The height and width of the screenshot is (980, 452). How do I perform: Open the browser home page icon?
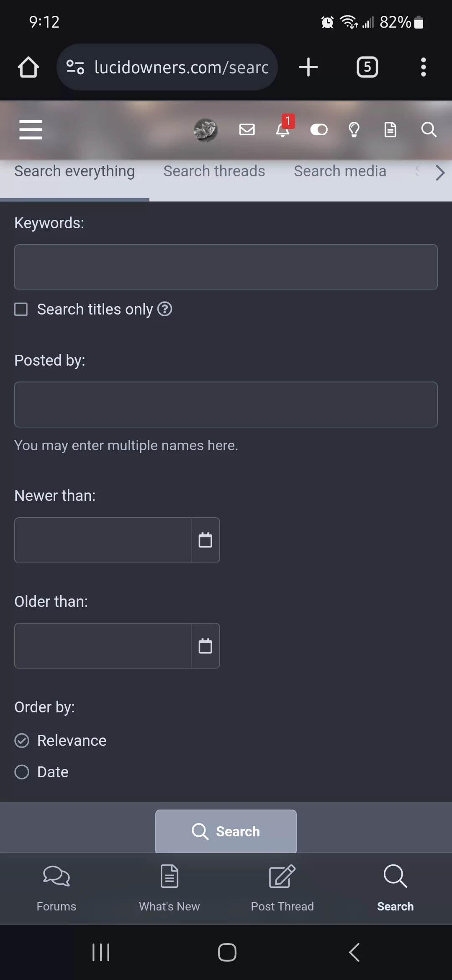click(x=28, y=67)
